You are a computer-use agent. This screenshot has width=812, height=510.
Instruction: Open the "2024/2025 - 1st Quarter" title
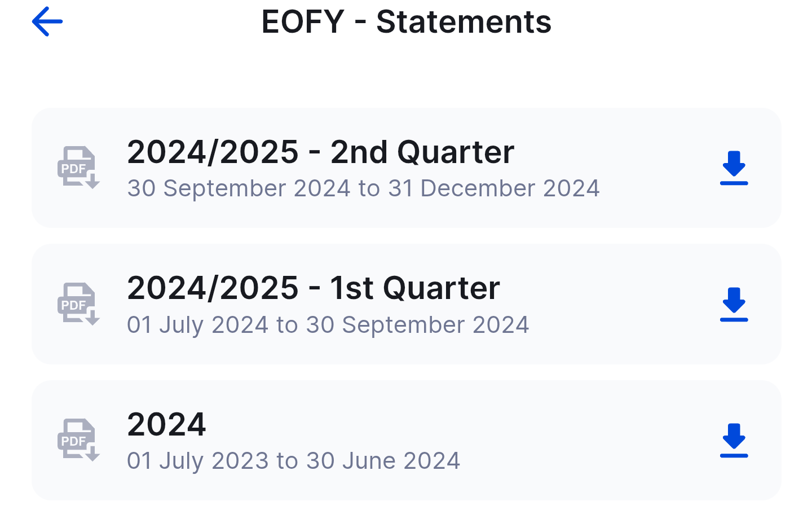click(x=313, y=288)
